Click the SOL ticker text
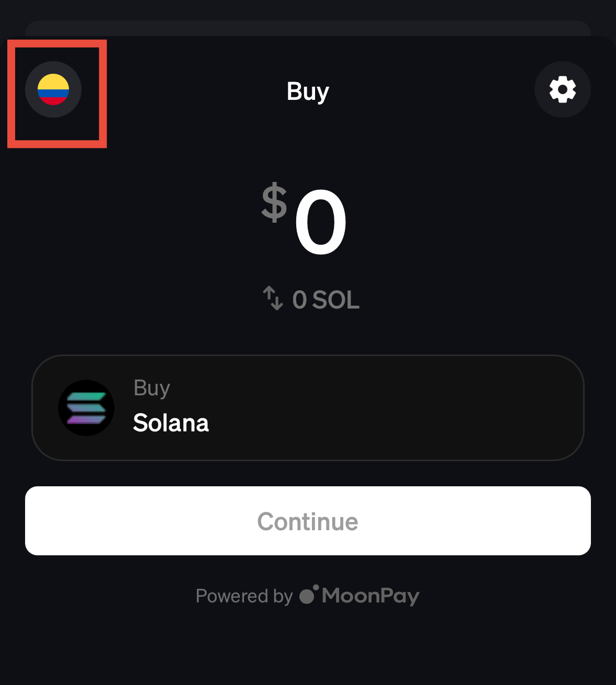This screenshot has height=685, width=616. point(336,300)
